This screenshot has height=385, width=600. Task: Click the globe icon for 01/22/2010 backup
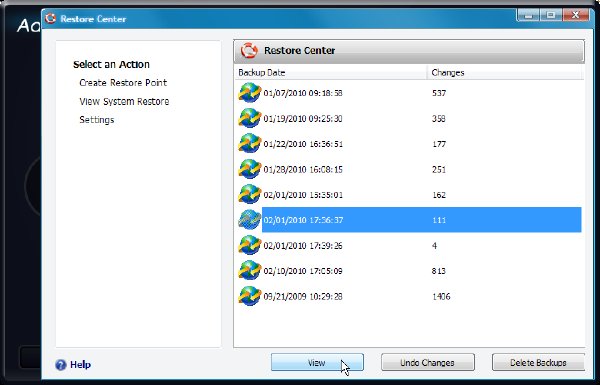point(249,144)
